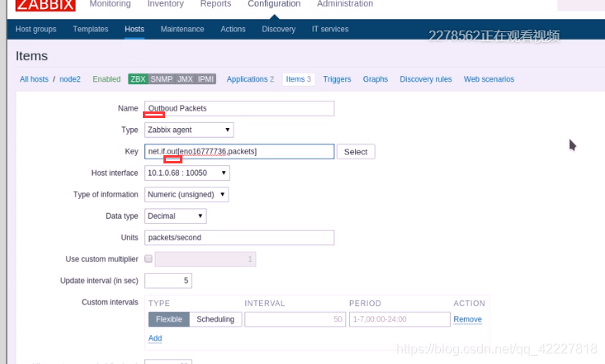Open the Items 3 tab
This screenshot has height=364, width=605.
coord(298,79)
